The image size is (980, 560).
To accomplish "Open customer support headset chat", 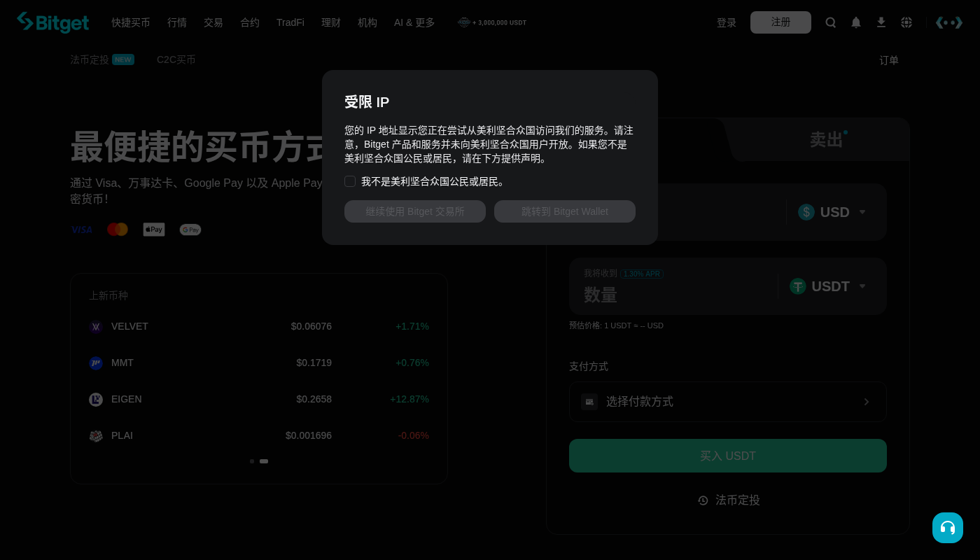I will (x=948, y=528).
